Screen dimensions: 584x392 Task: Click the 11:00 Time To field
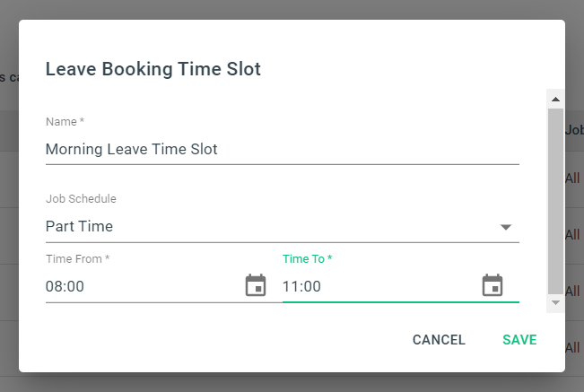[x=381, y=286]
